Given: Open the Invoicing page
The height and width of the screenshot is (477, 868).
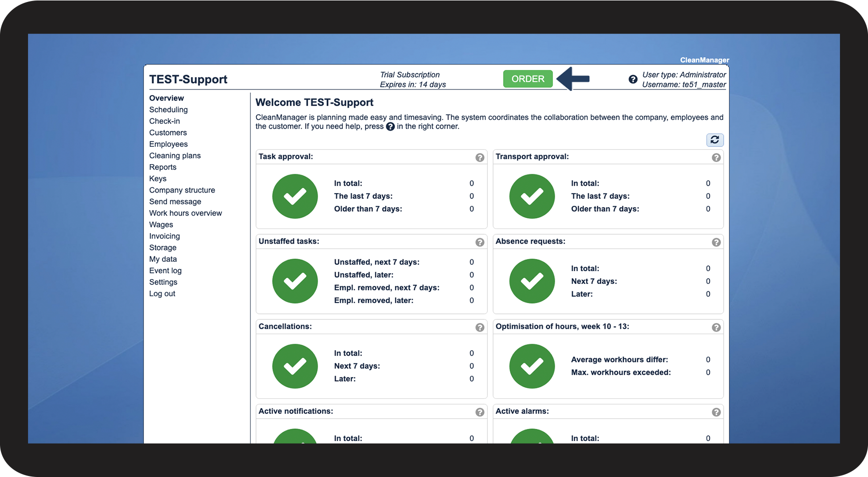Looking at the screenshot, I should [165, 236].
